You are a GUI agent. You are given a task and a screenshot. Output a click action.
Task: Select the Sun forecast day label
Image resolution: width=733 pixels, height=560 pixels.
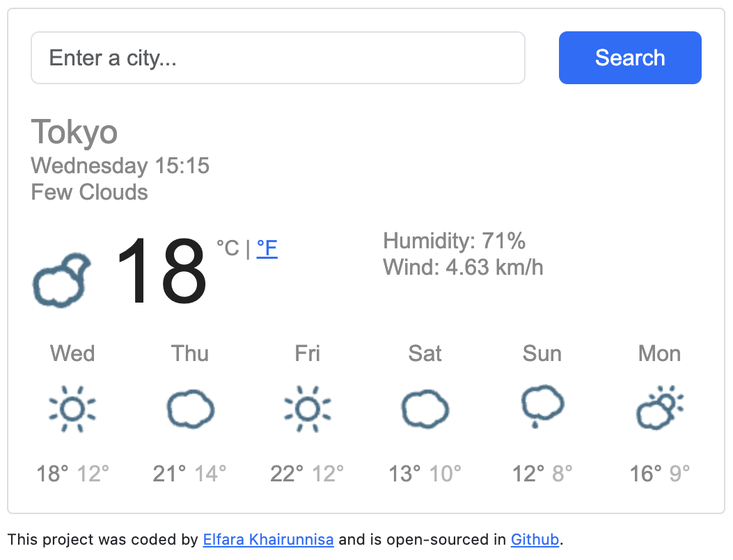542,354
